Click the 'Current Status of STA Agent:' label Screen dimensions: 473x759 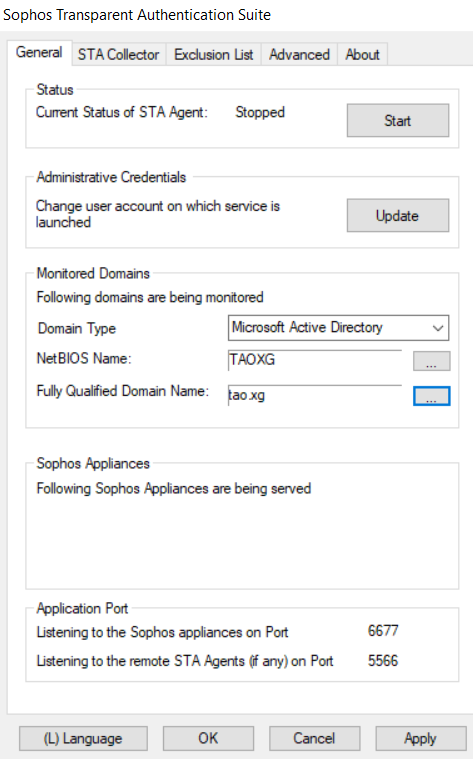(122, 112)
